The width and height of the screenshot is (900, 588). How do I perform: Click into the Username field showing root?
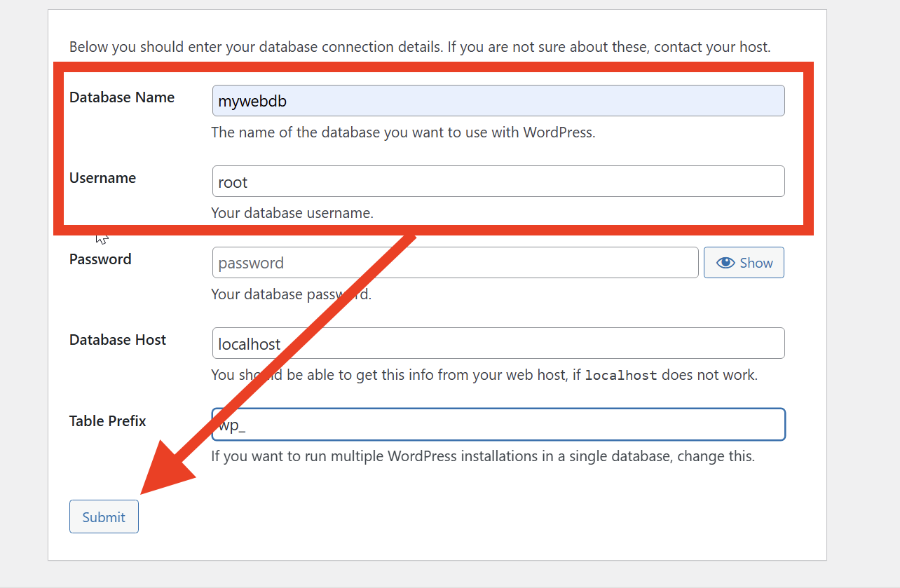click(x=498, y=182)
